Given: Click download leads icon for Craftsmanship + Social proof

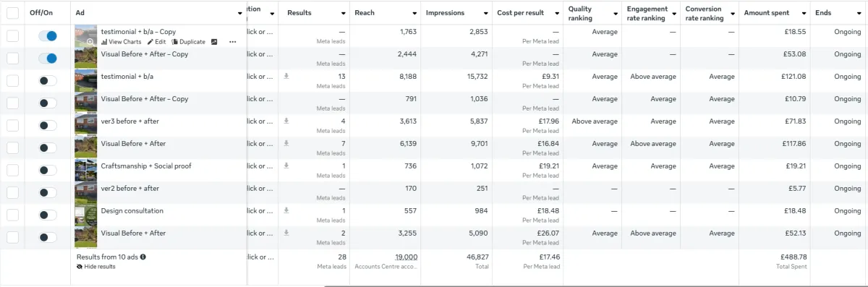Looking at the screenshot, I should [286, 166].
